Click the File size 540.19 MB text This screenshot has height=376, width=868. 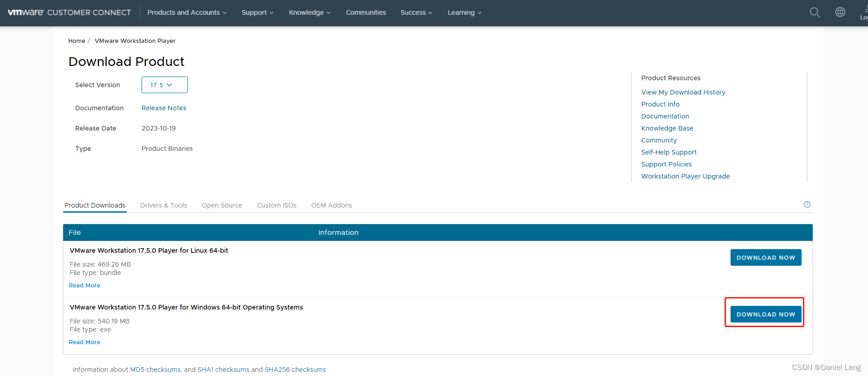tap(100, 321)
